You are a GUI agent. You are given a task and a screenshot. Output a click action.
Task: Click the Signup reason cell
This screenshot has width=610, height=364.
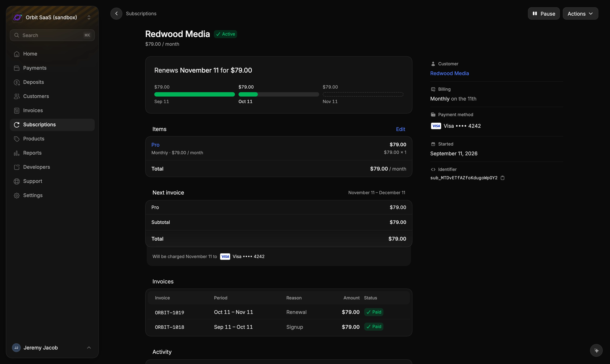click(x=295, y=327)
